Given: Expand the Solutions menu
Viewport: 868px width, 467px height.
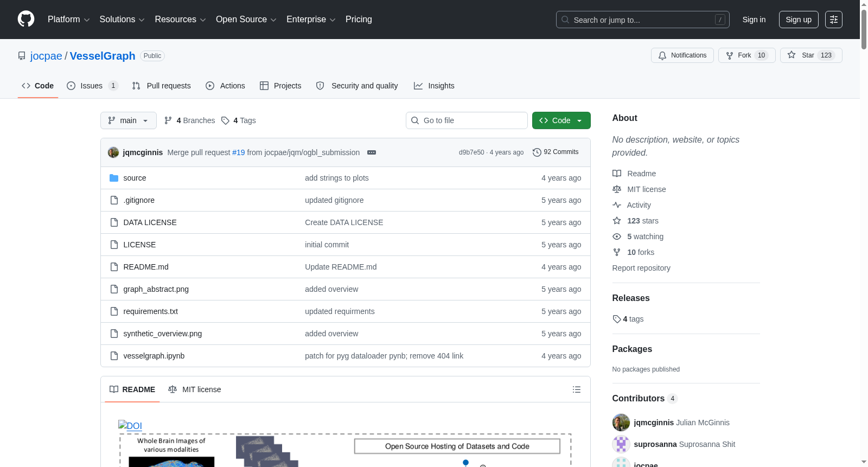Looking at the screenshot, I should pyautogui.click(x=122, y=20).
